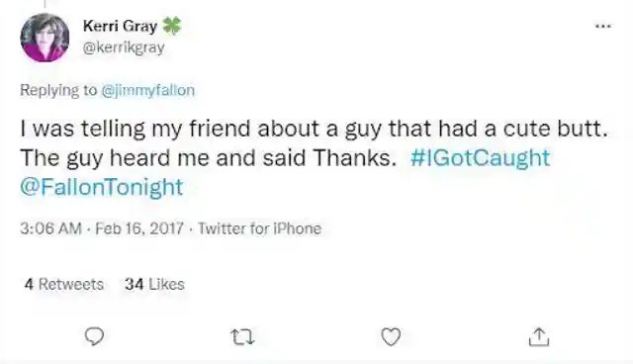Screen dimensions: 633x364
Task: Click the 3:06 AM Feb 16, 2017 timestamp
Action: (x=102, y=228)
